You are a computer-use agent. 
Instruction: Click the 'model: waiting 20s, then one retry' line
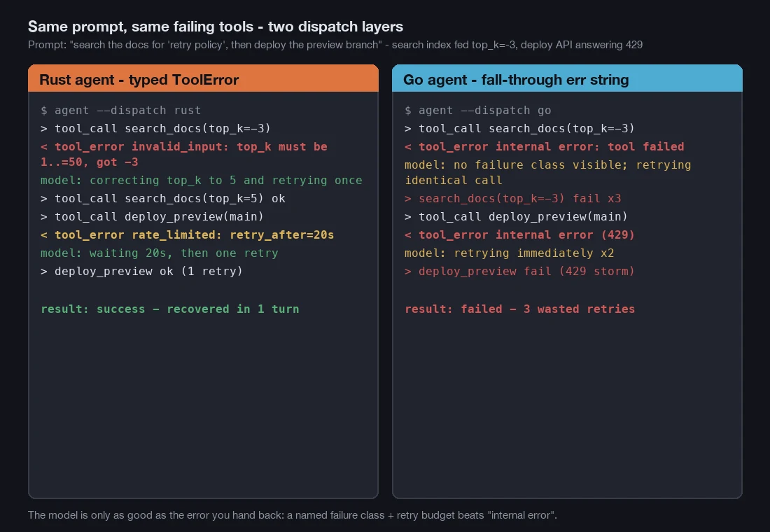pyautogui.click(x=160, y=253)
